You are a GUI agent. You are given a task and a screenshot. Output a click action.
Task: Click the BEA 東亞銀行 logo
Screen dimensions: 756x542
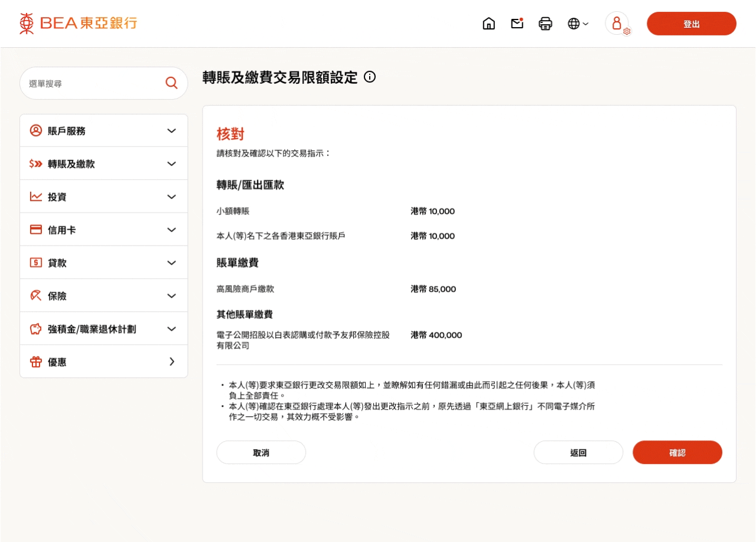pos(78,24)
